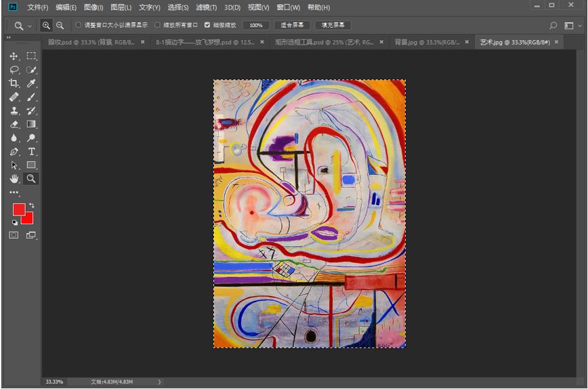This screenshot has width=588, height=389.
Task: Click the 100% zoom button
Action: tap(256, 25)
